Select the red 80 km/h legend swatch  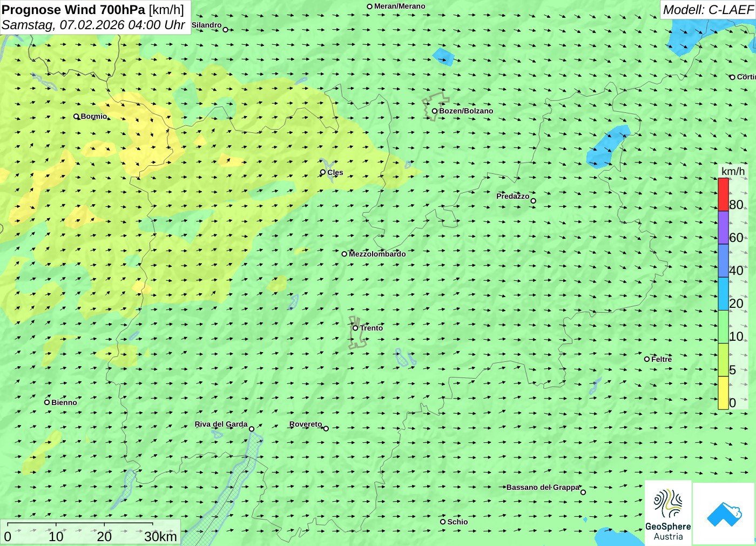[723, 194]
